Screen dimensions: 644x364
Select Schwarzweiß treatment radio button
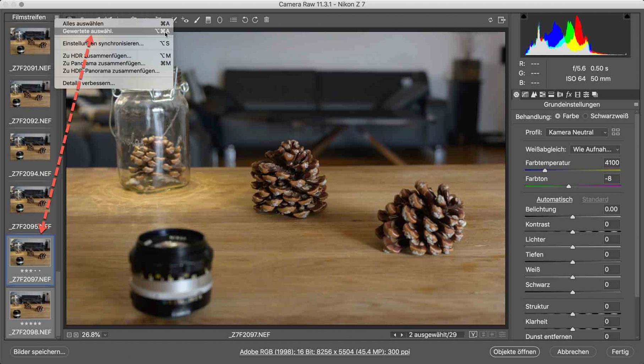(x=585, y=116)
